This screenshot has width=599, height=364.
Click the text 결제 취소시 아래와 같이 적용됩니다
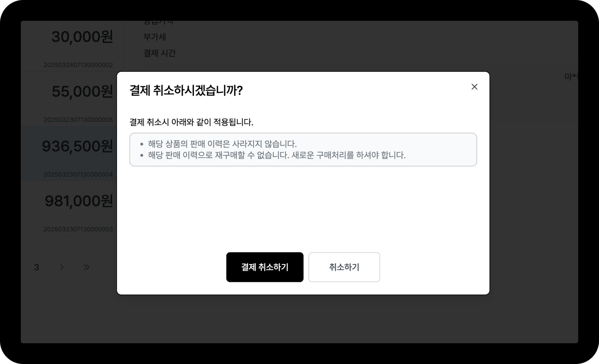pyautogui.click(x=191, y=122)
